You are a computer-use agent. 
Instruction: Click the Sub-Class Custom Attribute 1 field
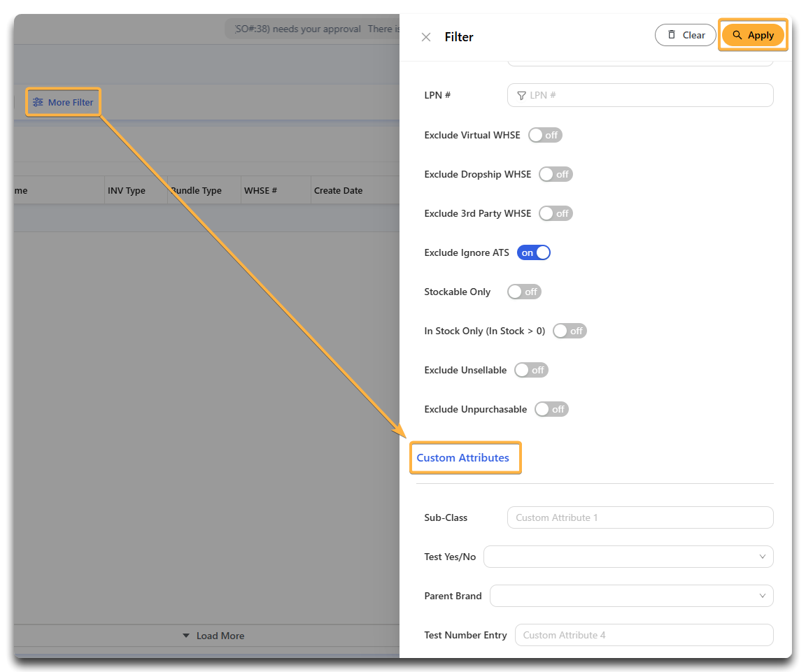click(639, 517)
